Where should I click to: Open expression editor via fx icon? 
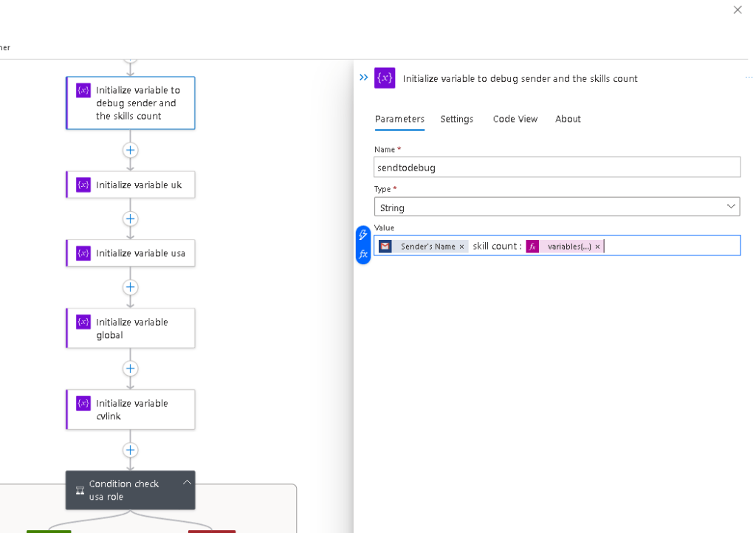pyautogui.click(x=363, y=254)
